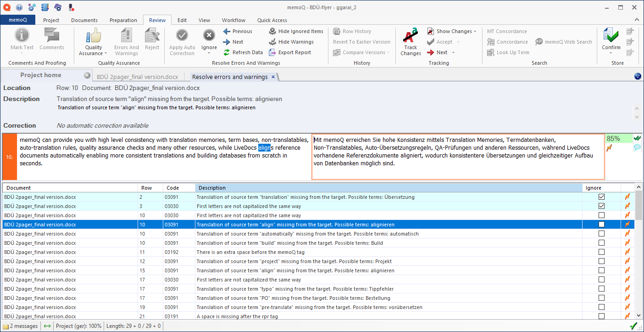
Task: Uncheck Ignore for the row 2 translation warning
Action: click(601, 197)
